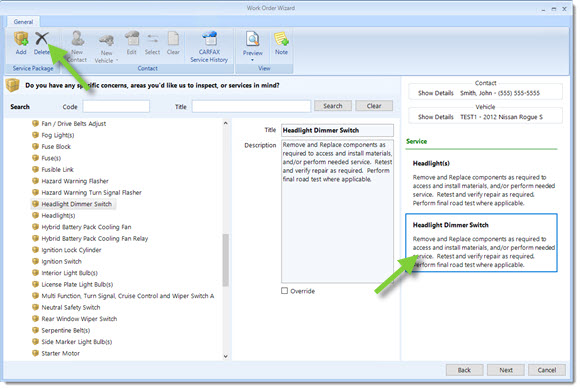This screenshot has width=580, height=389.
Task: Select Fuse(s) in service list
Action: pyautogui.click(x=47, y=158)
